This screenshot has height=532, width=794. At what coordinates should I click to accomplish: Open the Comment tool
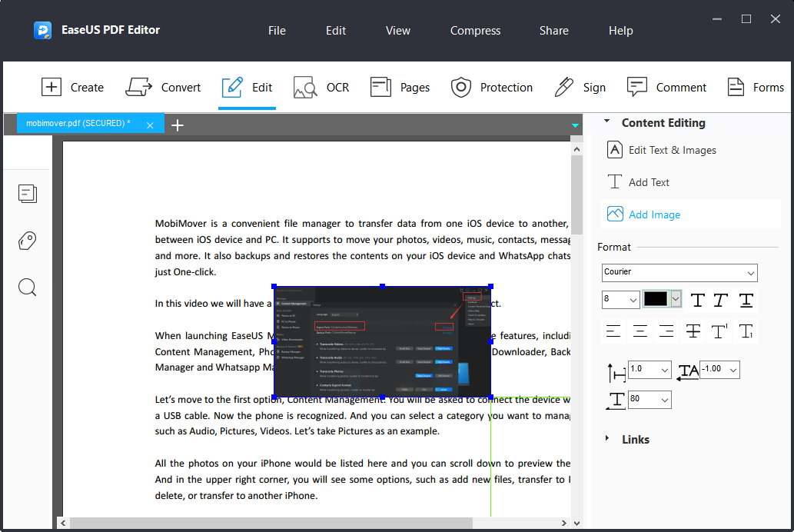pos(666,87)
